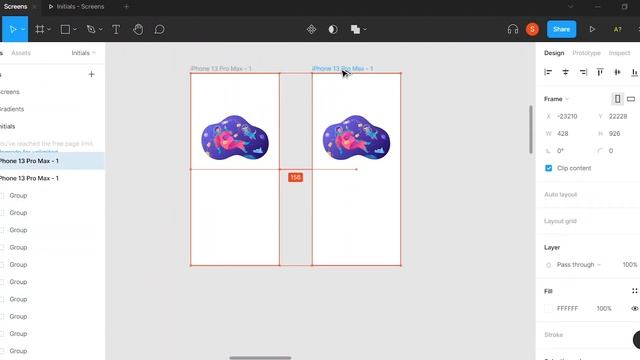Click the canvas vertical scrollbar
The width and height of the screenshot is (640, 360).
531,129
